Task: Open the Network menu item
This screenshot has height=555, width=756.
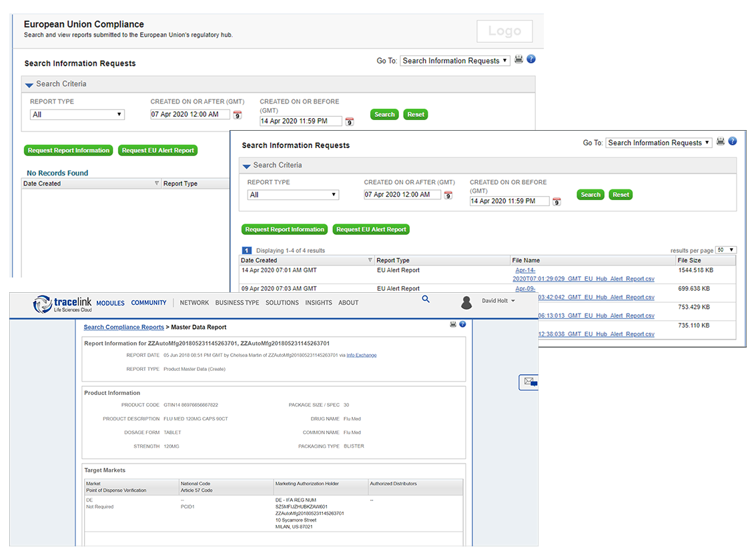Action: [194, 303]
